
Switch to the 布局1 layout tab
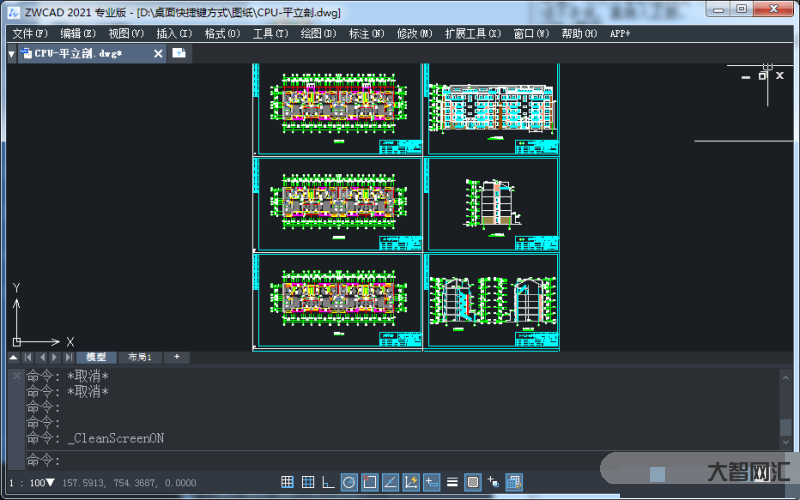coord(139,357)
